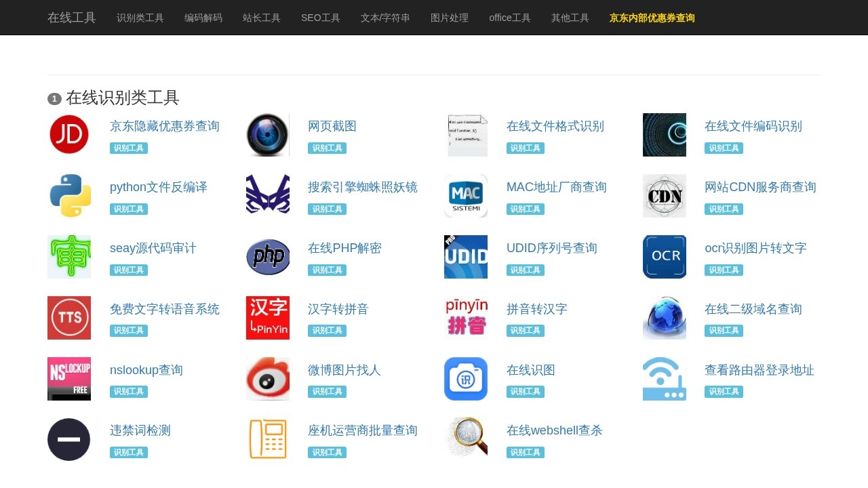Image resolution: width=868 pixels, height=488 pixels.
Task: Select the office工具 menu item
Action: coord(509,18)
